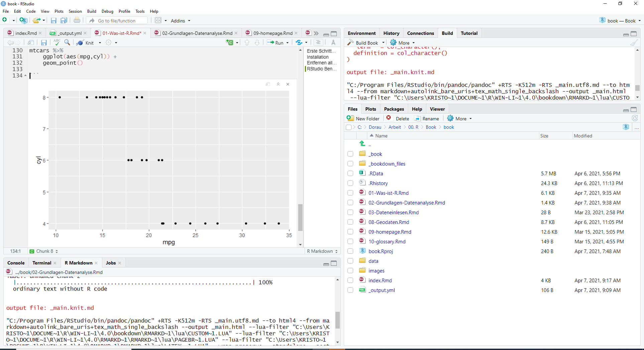Select outline entry Installation
This screenshot has height=350, width=644.
point(318,57)
